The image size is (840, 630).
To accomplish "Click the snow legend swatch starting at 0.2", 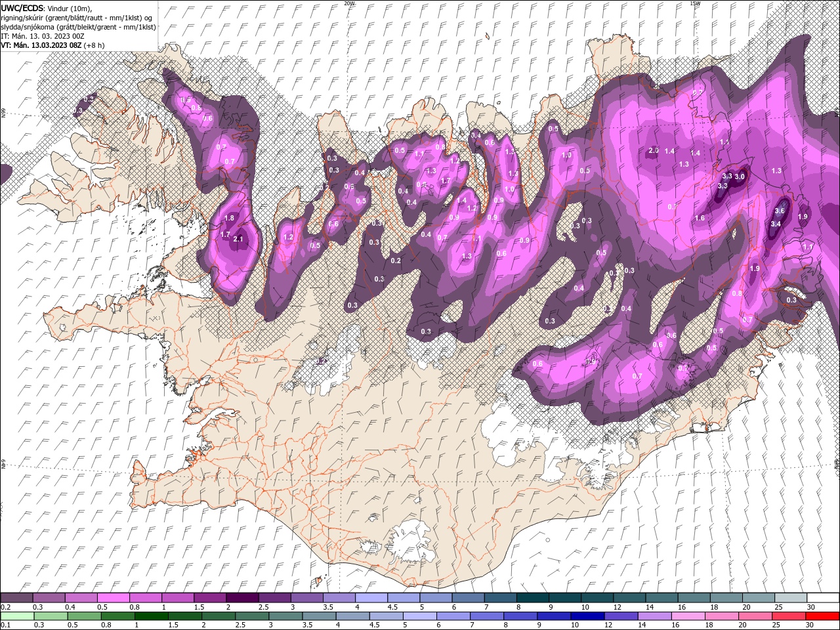I will coord(16,598).
